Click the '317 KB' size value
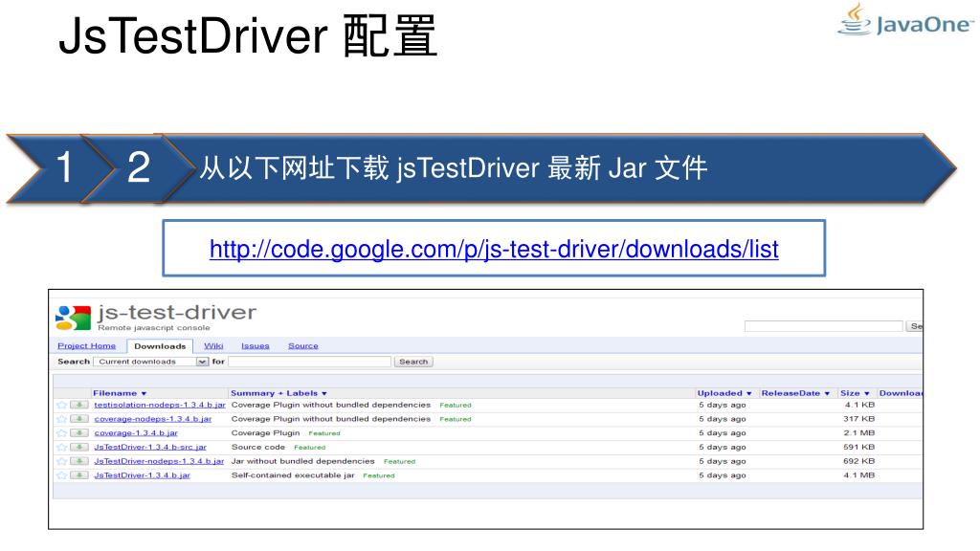 (858, 419)
